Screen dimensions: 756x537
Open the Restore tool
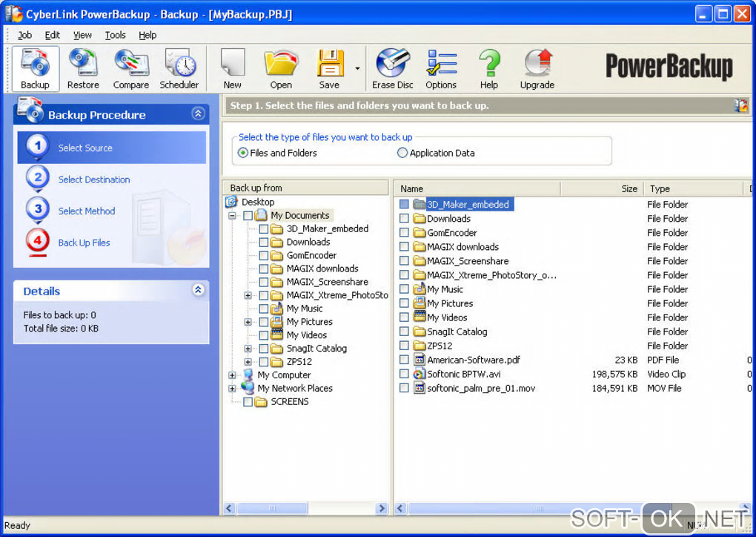(83, 69)
